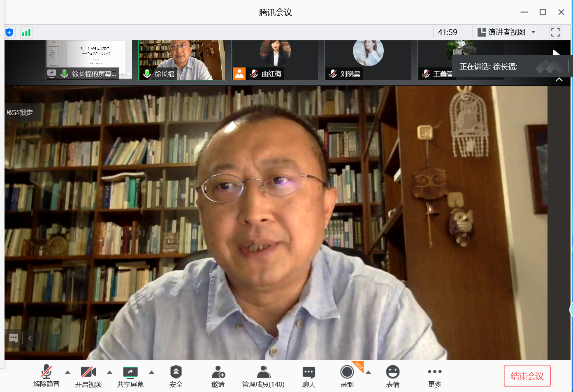Viewport: 573px width, 392px height.
Task: Enter full screen mode
Action: (x=555, y=32)
